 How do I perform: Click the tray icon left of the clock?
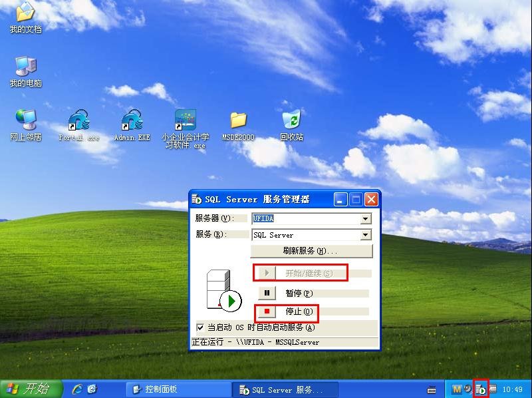click(493, 389)
